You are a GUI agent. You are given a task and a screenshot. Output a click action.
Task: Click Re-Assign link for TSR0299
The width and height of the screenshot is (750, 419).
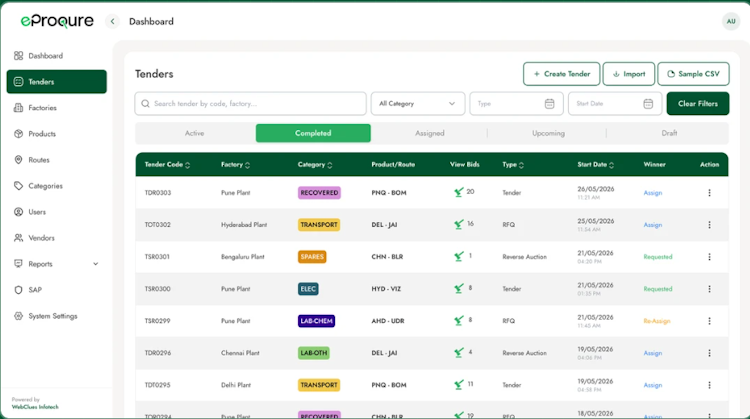[x=657, y=321]
